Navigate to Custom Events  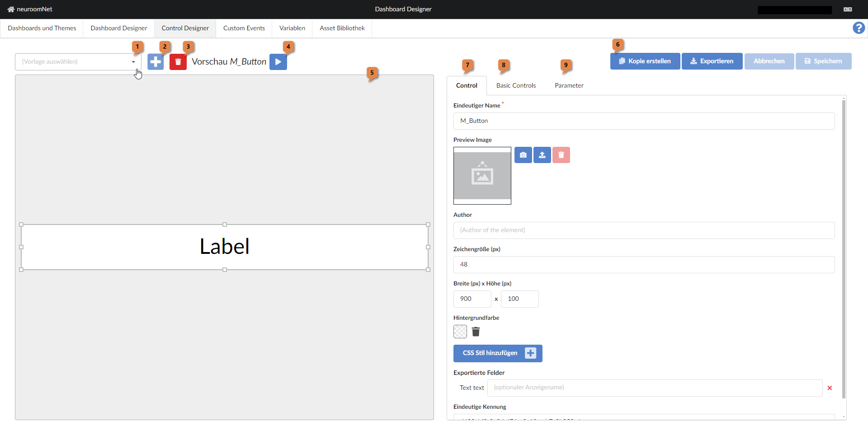coord(244,28)
